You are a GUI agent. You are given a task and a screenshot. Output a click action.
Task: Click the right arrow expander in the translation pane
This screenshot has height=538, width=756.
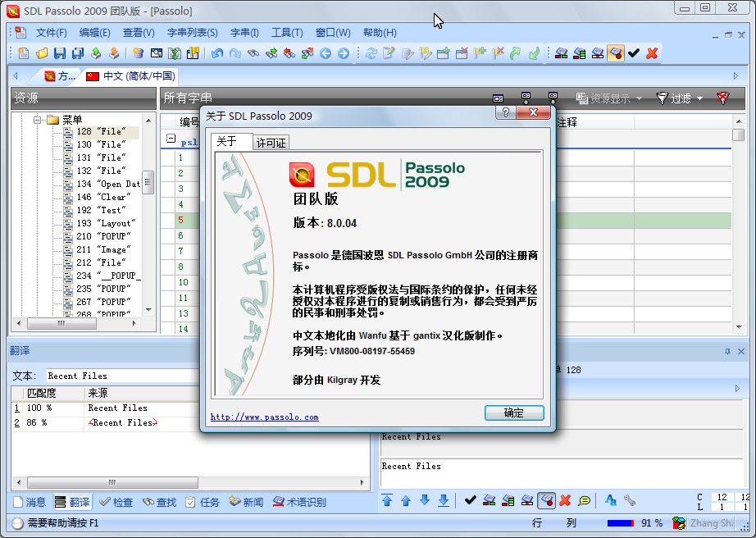pos(737,388)
